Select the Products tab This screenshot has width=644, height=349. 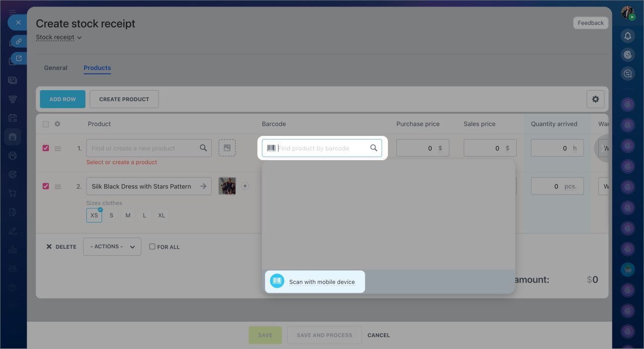[97, 68]
